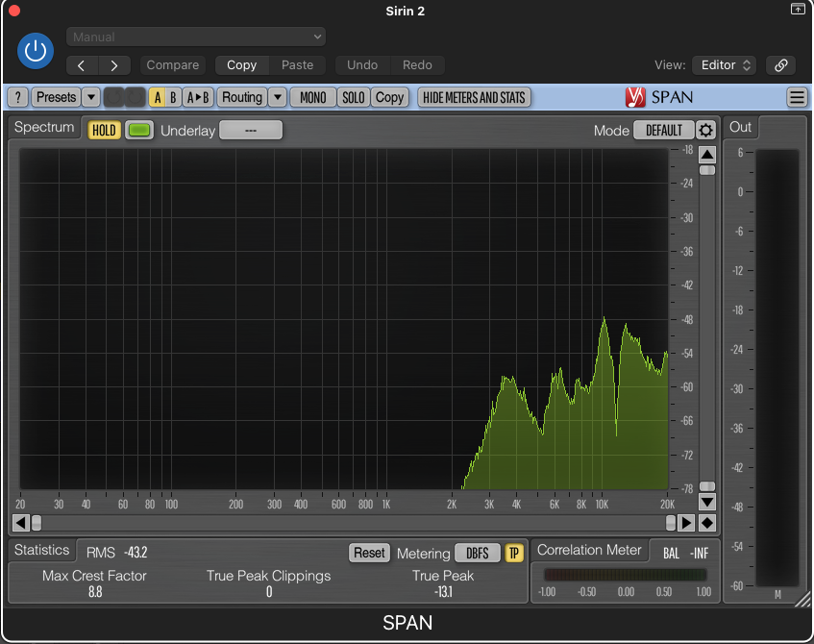Click the left horizontal range slider handle
This screenshot has width=814, height=644.
coord(37,523)
